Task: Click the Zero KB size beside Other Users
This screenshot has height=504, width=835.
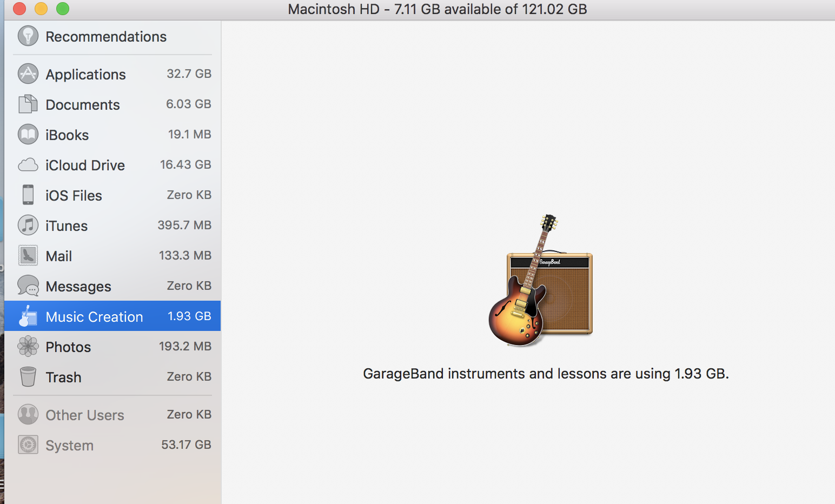Action: (189, 414)
